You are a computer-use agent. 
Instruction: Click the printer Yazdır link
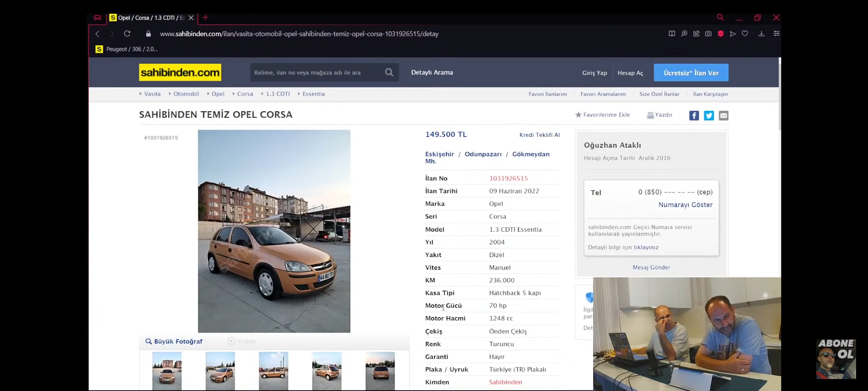tap(660, 115)
